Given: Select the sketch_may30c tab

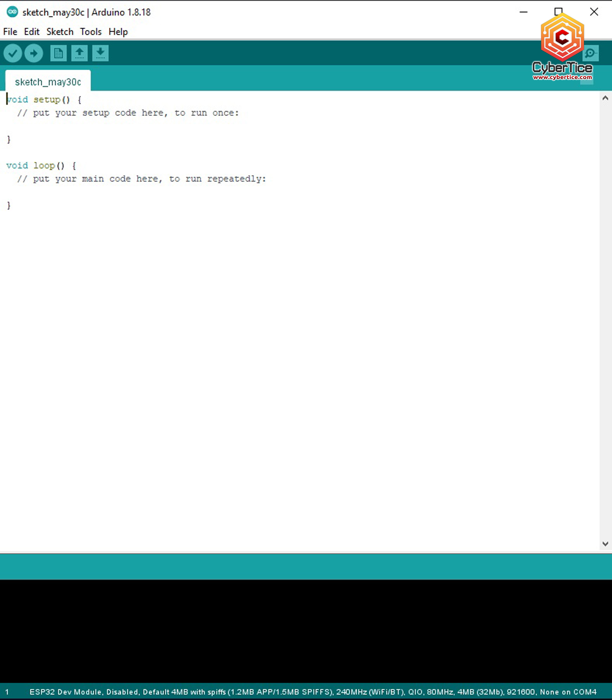Looking at the screenshot, I should 48,82.
